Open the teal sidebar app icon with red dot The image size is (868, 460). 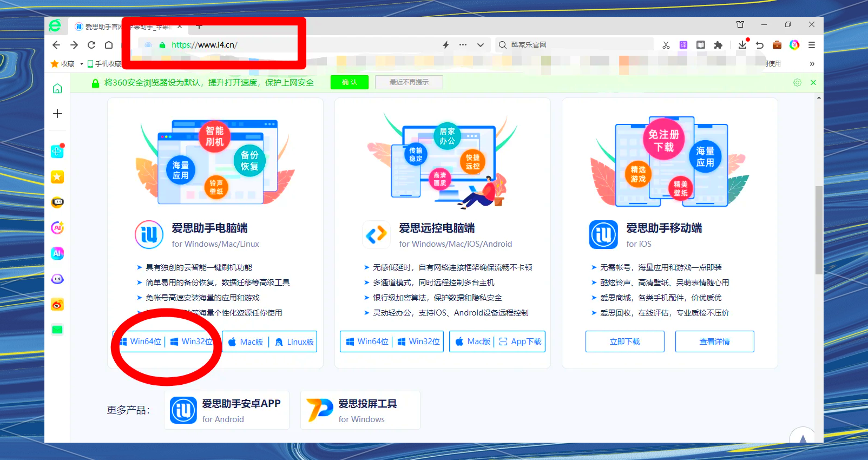click(57, 151)
